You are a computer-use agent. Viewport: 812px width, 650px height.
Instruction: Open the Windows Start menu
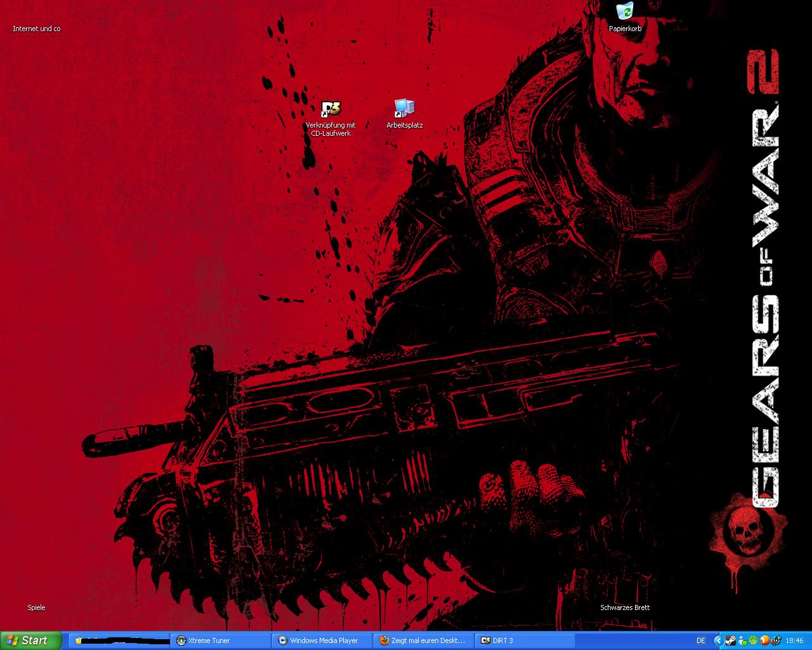(x=30, y=640)
